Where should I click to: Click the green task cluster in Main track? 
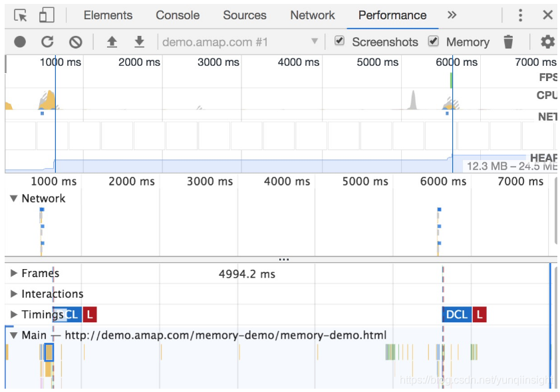point(390,352)
